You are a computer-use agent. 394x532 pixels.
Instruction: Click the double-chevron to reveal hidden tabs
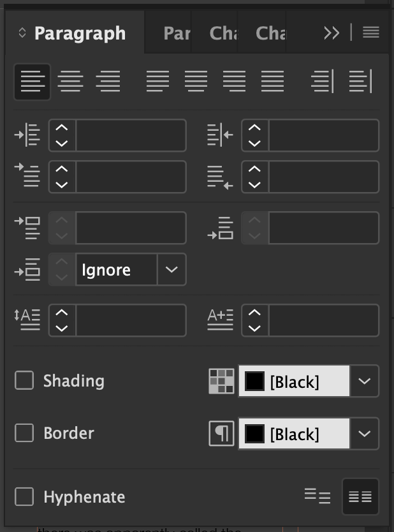332,33
